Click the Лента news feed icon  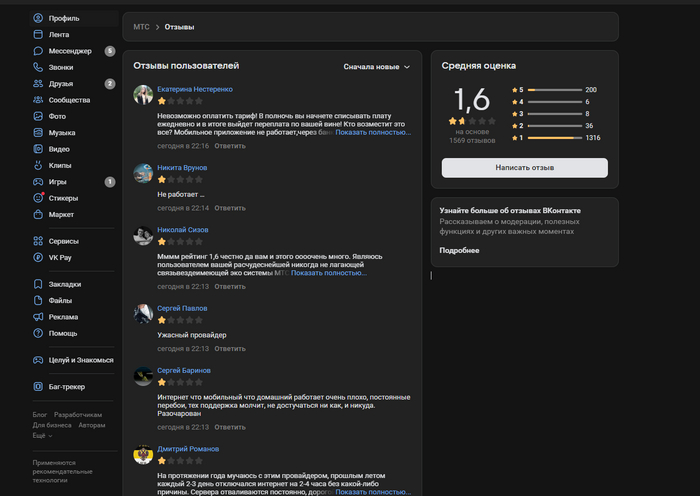(38, 34)
